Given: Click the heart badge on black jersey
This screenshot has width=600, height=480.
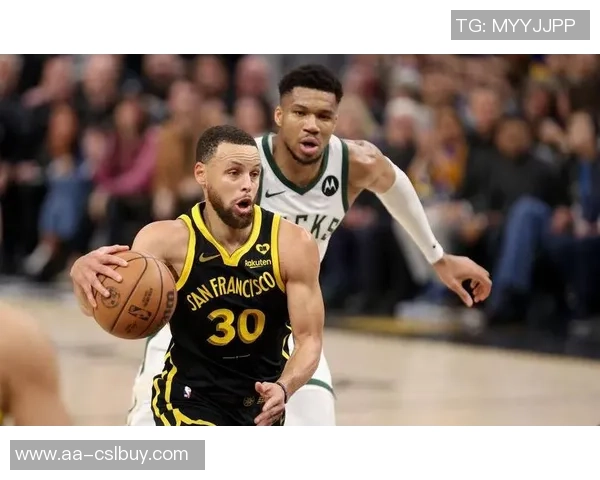Looking at the screenshot, I should click(262, 248).
